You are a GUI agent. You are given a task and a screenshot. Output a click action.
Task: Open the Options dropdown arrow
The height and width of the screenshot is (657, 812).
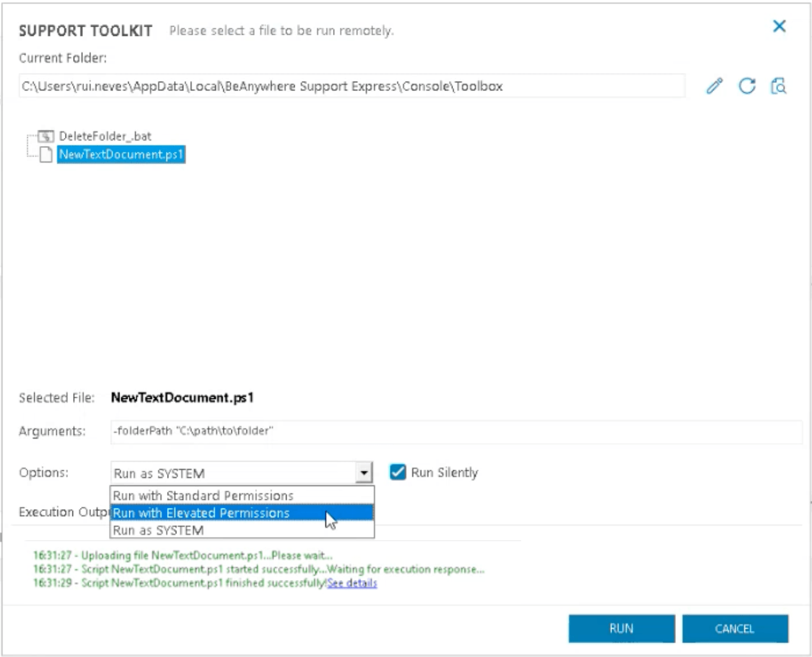click(365, 473)
